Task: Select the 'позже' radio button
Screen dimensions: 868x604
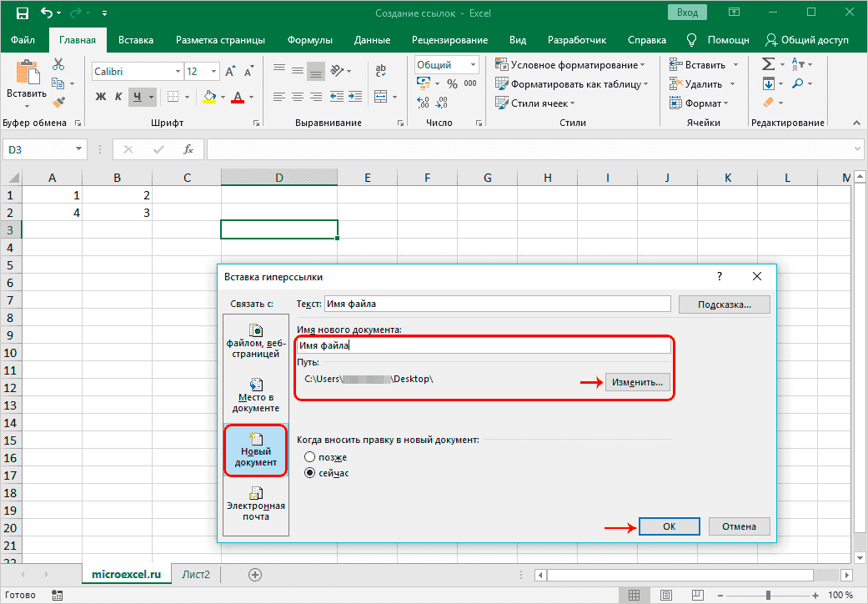Action: pos(310,457)
